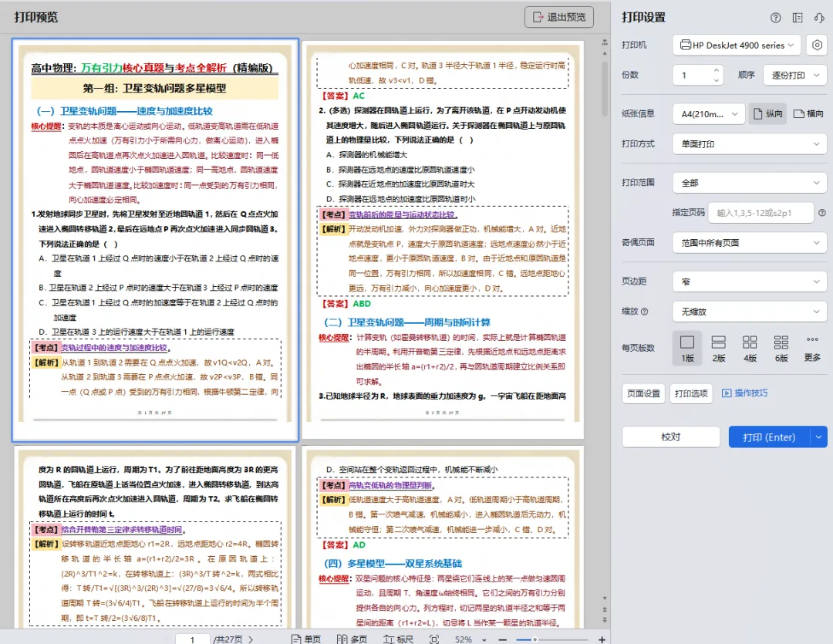Choose 2版 per sheet layout
This screenshot has width=833, height=644.
pyautogui.click(x=719, y=348)
